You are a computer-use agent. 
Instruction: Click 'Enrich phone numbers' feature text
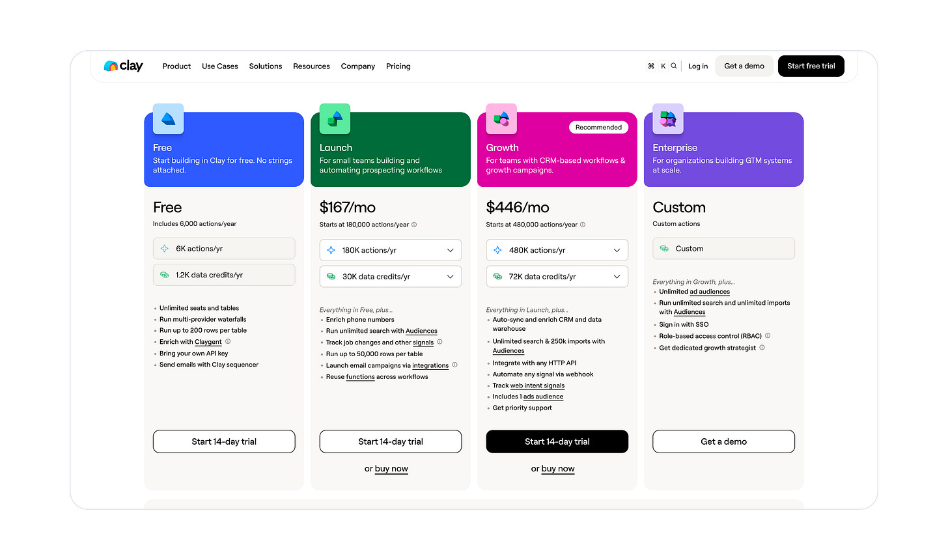360,320
